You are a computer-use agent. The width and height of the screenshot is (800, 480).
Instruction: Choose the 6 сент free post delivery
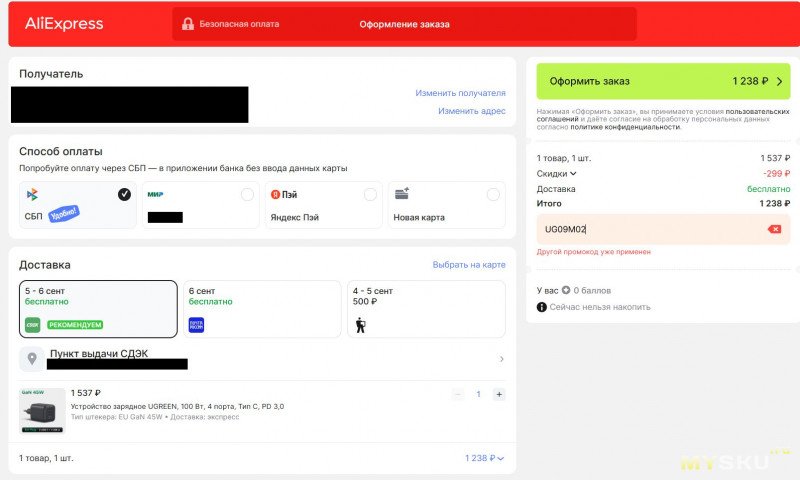(x=262, y=309)
